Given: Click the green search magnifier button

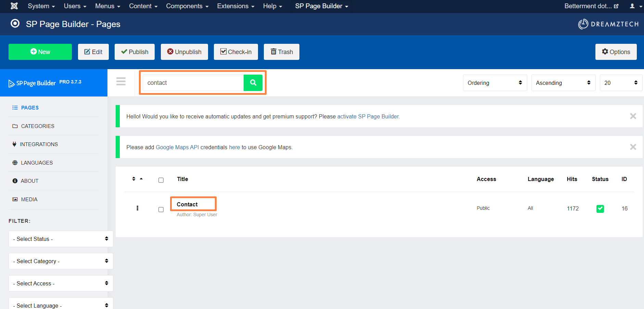Looking at the screenshot, I should [253, 83].
